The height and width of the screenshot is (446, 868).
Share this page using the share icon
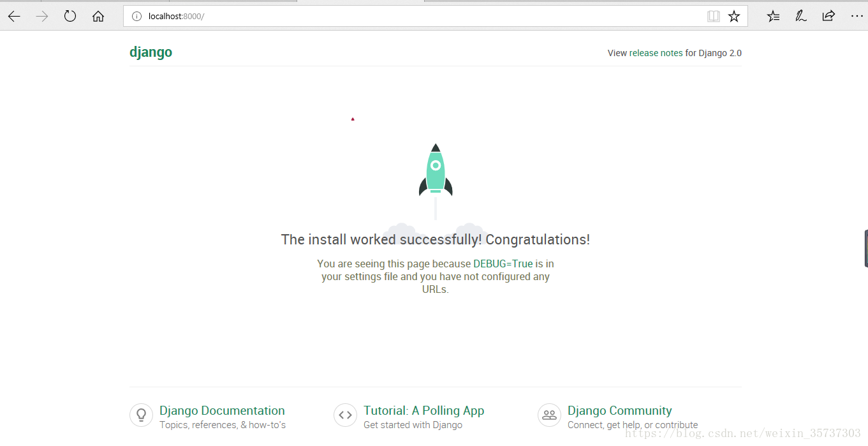click(x=828, y=17)
